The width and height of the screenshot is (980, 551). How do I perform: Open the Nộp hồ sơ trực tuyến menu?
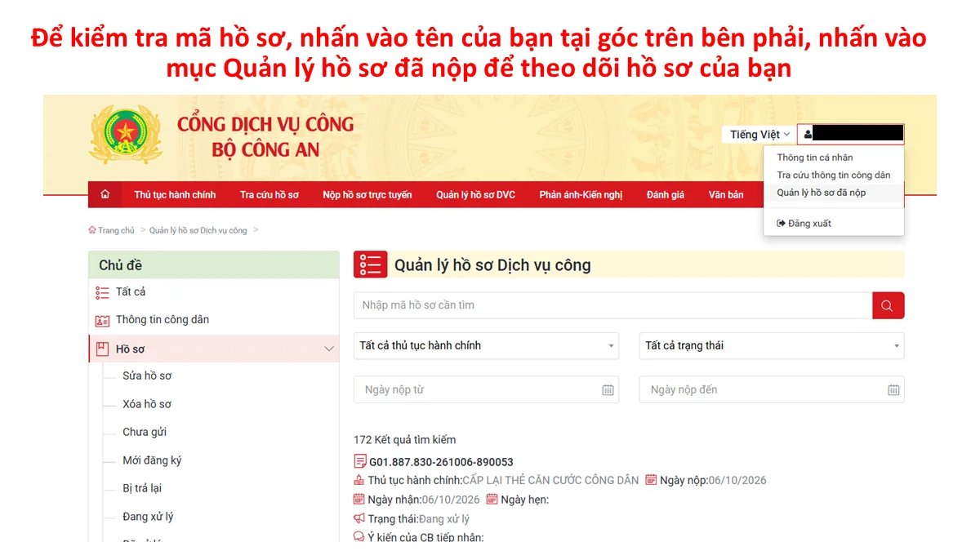(x=367, y=195)
